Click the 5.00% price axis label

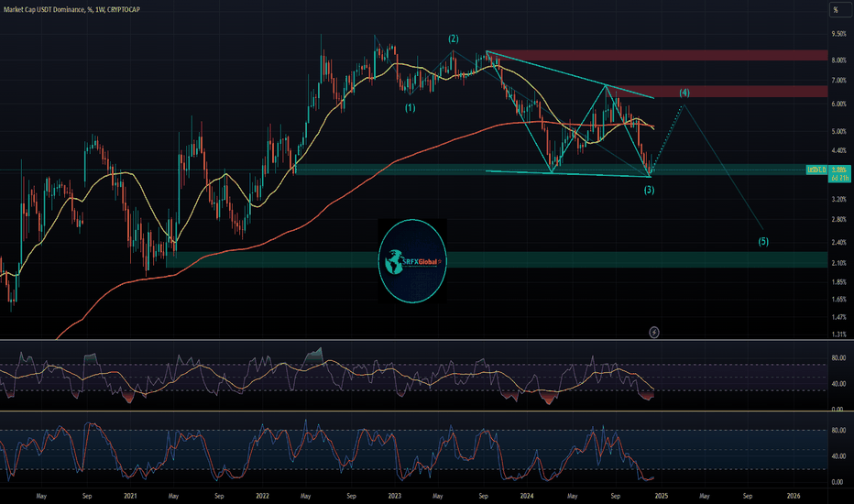[x=838, y=131]
